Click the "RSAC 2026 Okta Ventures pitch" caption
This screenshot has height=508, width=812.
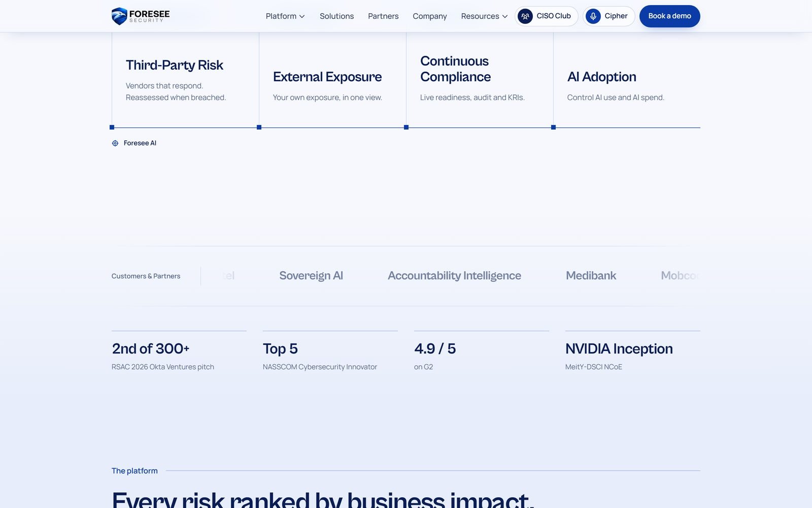163,367
